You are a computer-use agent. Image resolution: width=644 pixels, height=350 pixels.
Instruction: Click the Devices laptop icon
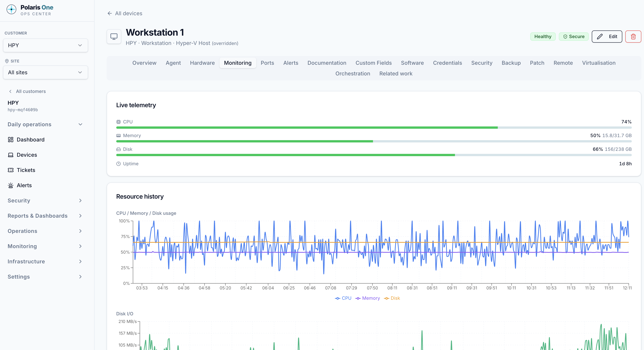tap(10, 155)
